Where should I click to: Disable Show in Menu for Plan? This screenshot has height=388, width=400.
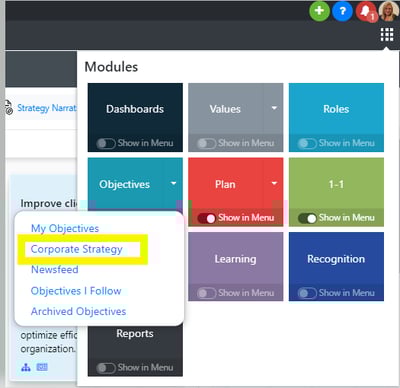207,218
